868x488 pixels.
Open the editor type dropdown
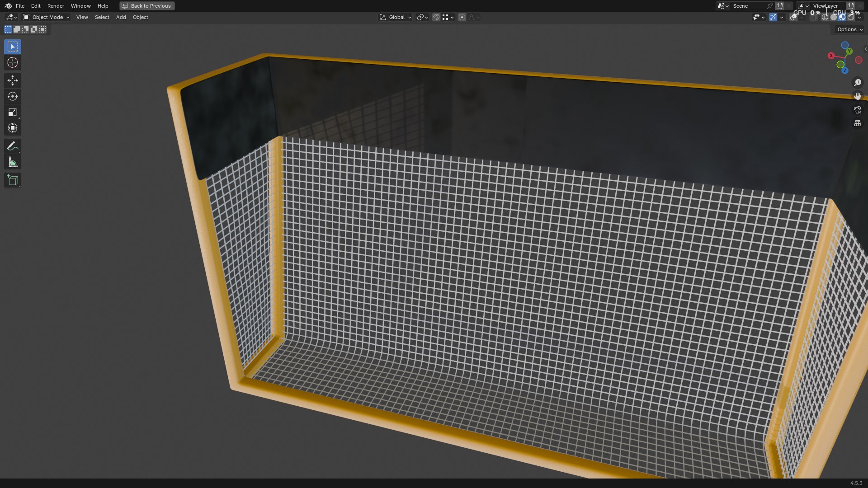click(11, 17)
